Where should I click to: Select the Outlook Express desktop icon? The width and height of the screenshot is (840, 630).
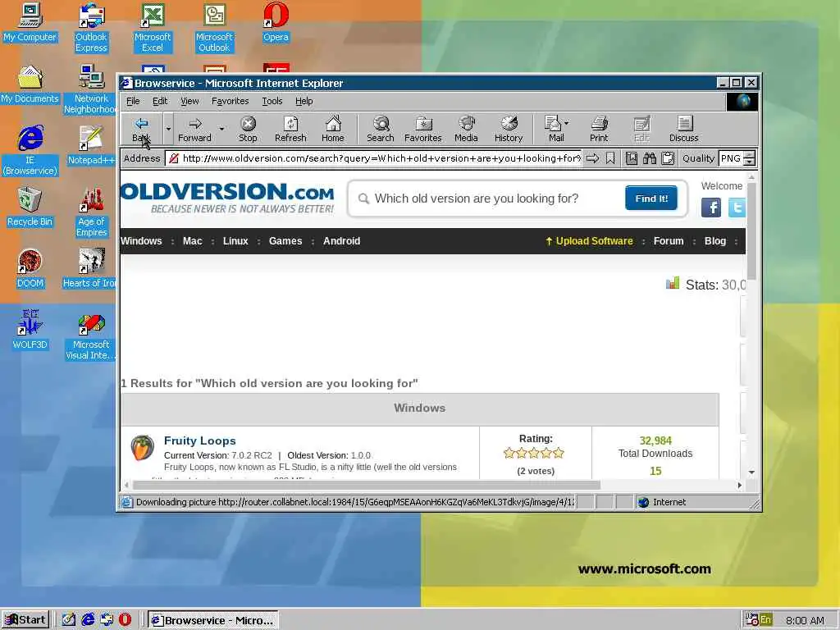click(x=91, y=27)
